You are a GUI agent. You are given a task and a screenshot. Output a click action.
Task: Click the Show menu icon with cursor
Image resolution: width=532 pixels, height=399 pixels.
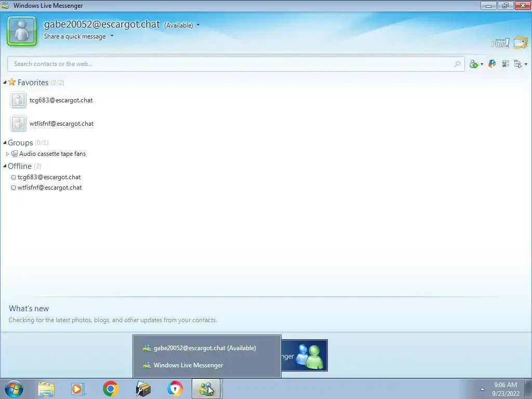(x=518, y=64)
